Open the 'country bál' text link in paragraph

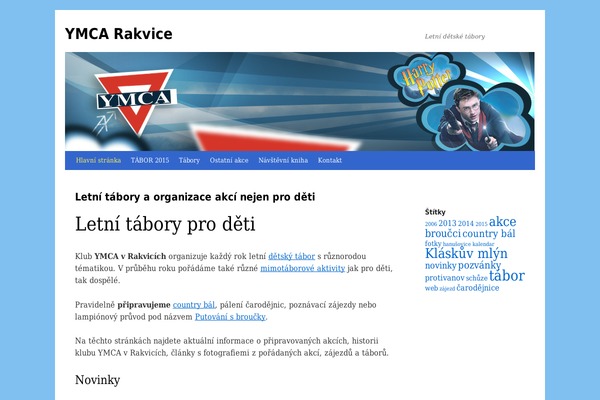pyautogui.click(x=194, y=305)
